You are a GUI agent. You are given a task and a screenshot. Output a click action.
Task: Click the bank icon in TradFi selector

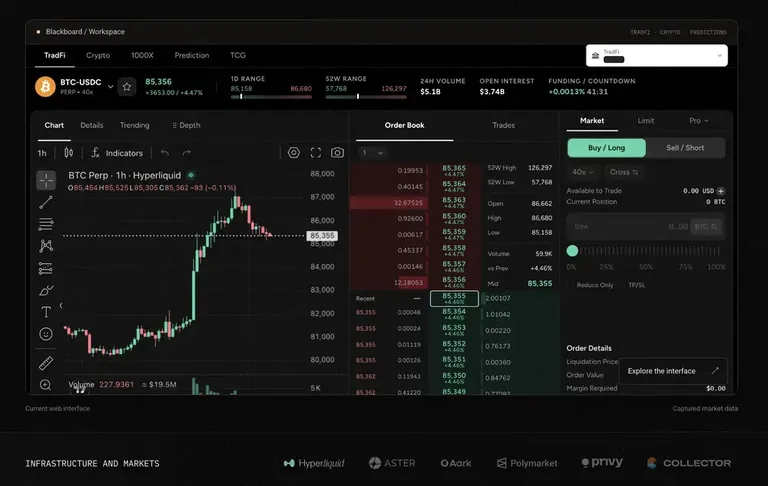[596, 55]
